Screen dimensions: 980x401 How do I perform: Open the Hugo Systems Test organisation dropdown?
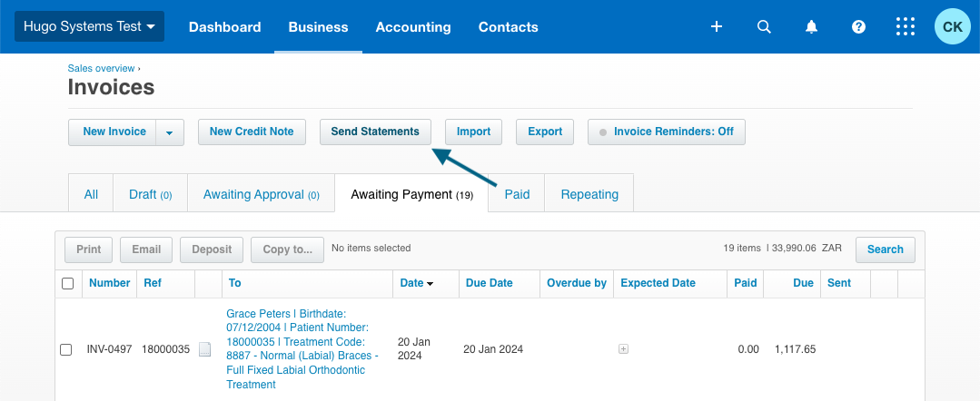click(x=89, y=27)
